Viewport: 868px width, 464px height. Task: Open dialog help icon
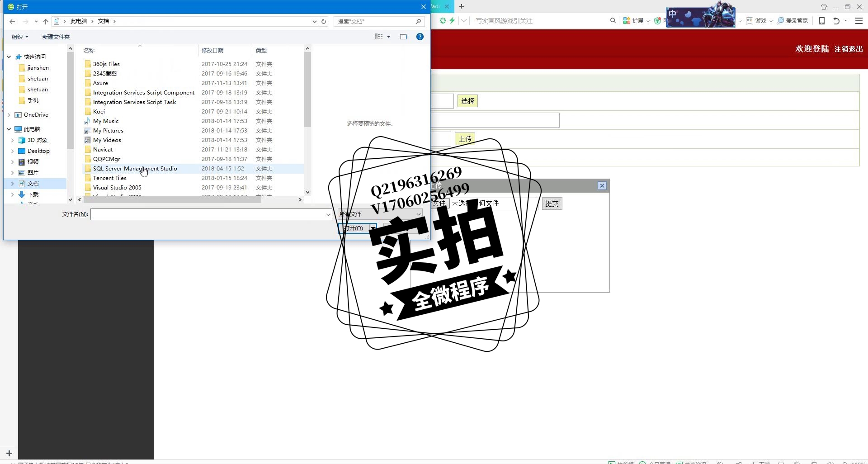click(420, 37)
